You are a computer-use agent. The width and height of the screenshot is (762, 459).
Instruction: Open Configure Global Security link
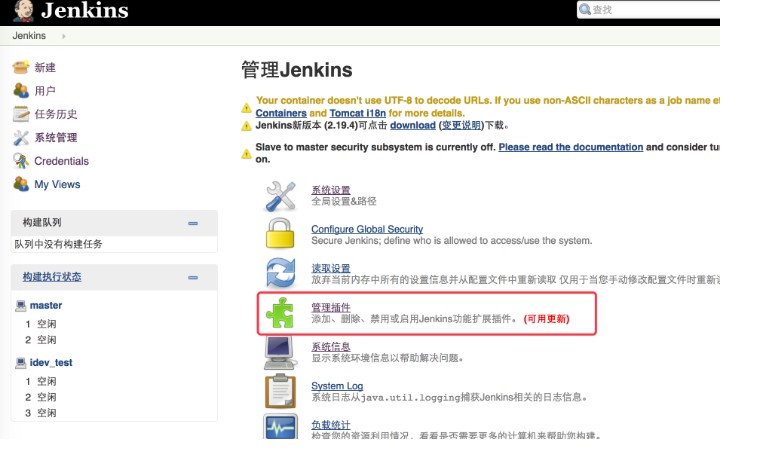367,229
